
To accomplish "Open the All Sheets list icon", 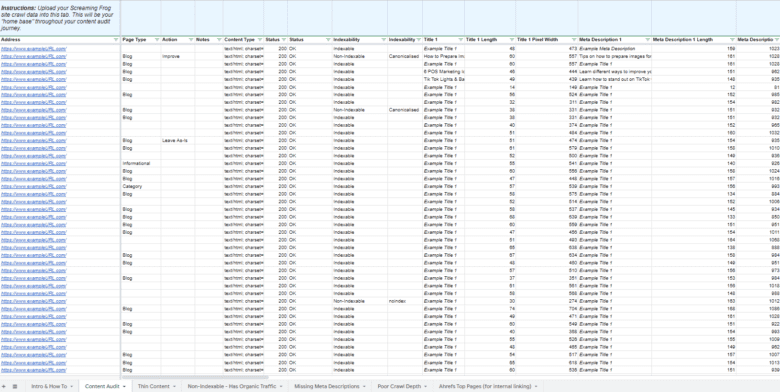I will (x=15, y=386).
